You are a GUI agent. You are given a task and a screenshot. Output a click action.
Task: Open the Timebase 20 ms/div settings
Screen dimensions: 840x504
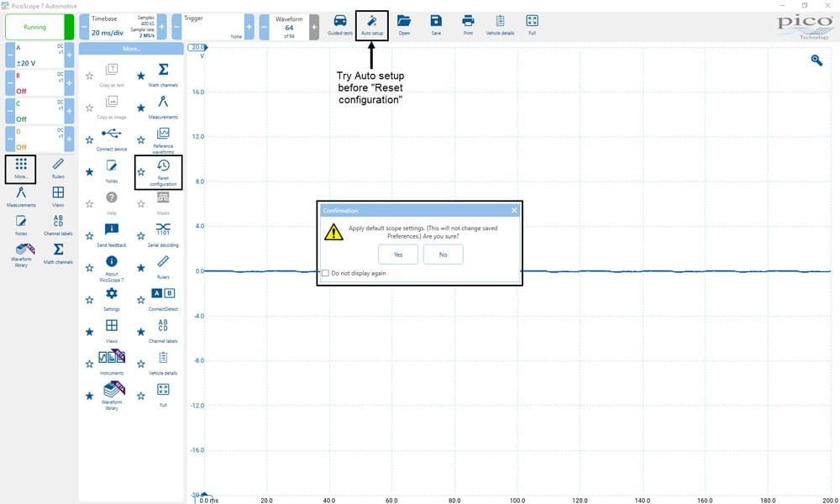(123, 27)
